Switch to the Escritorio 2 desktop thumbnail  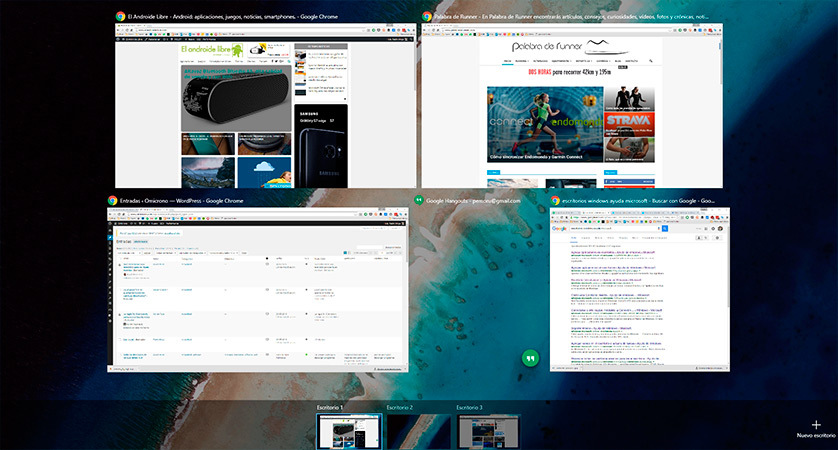[418, 431]
